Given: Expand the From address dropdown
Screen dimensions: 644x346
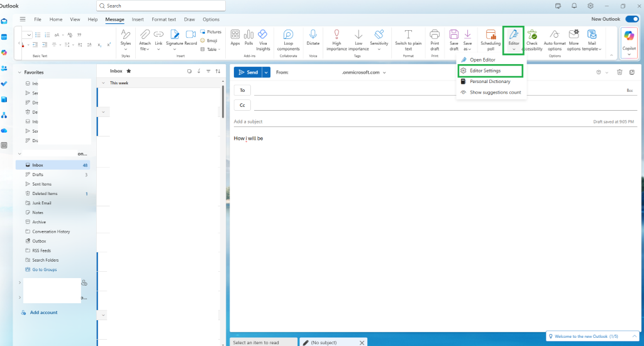Looking at the screenshot, I should (384, 72).
